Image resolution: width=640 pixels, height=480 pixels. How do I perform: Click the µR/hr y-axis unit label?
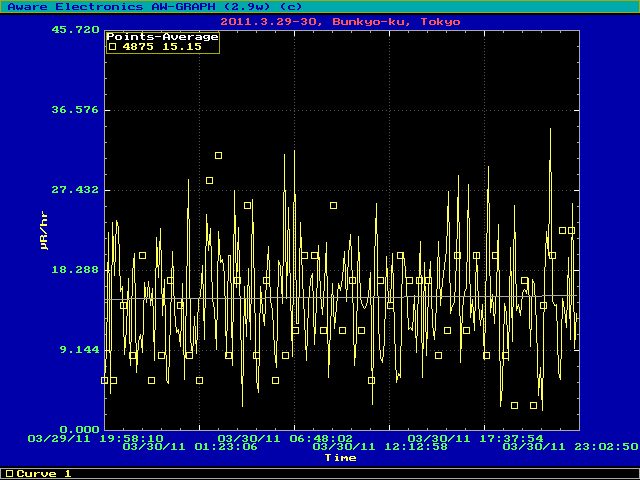click(44, 230)
